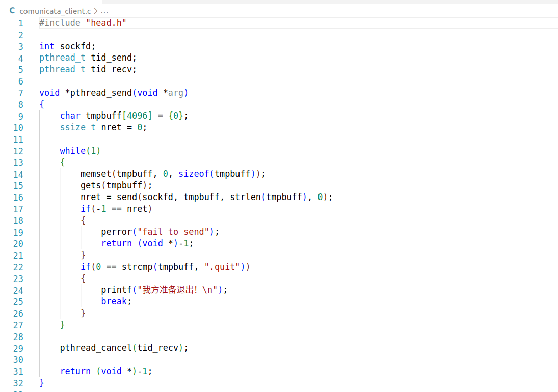Select line number 7 in gutter

click(21, 93)
